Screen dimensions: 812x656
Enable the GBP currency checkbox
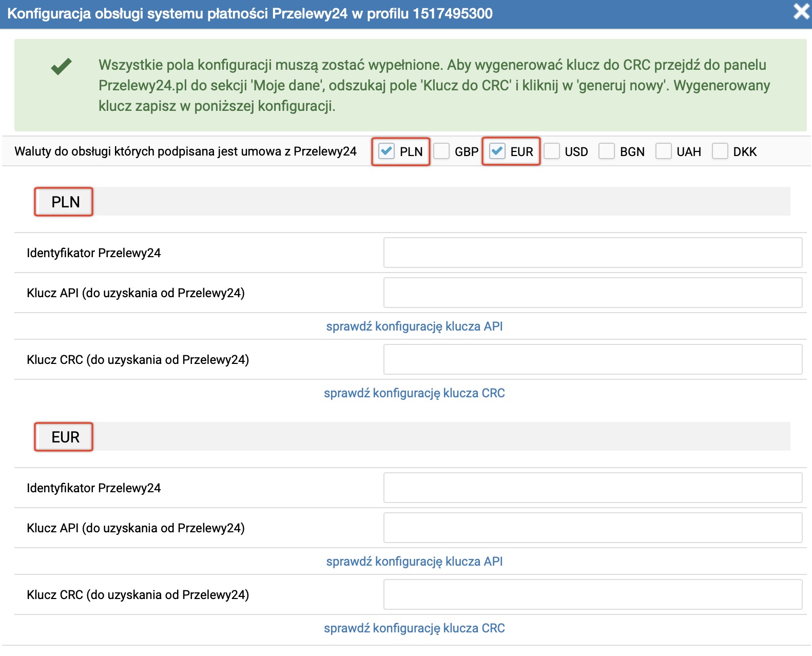[x=441, y=151]
